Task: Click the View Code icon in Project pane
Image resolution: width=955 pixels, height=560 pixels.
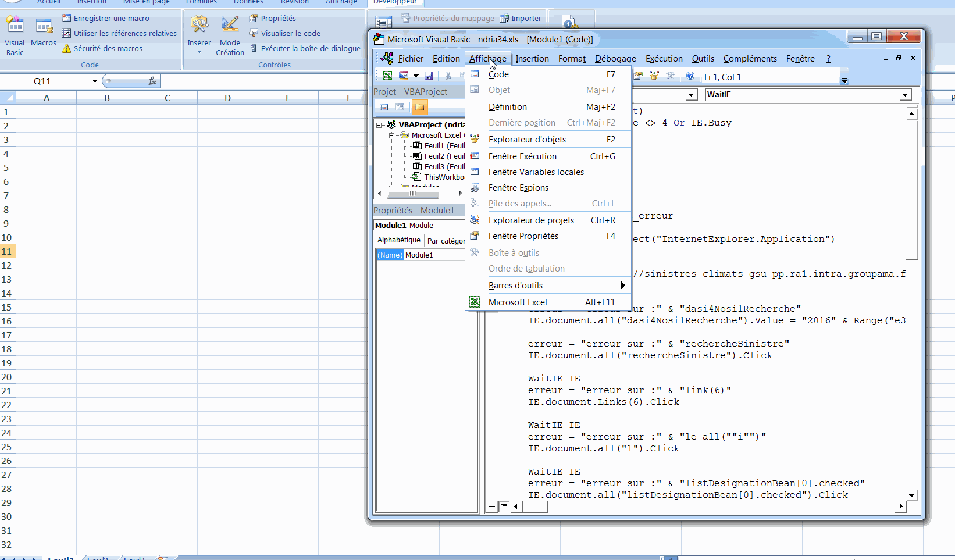Action: [384, 107]
